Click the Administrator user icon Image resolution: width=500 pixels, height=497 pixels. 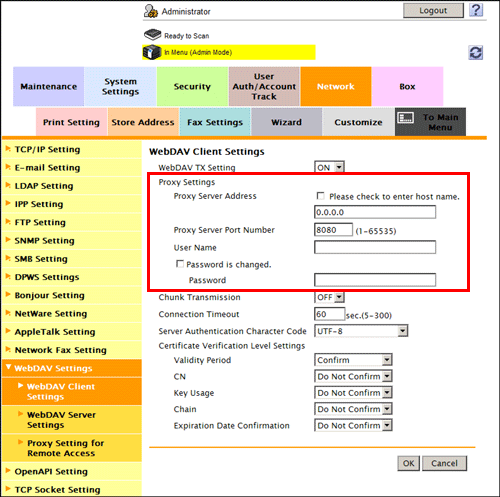point(151,11)
